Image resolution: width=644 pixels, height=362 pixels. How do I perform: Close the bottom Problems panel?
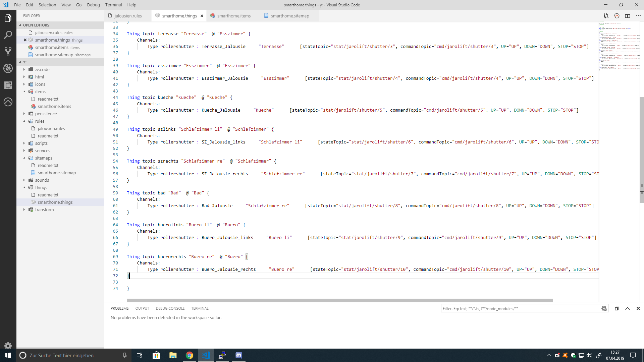pos(638,308)
